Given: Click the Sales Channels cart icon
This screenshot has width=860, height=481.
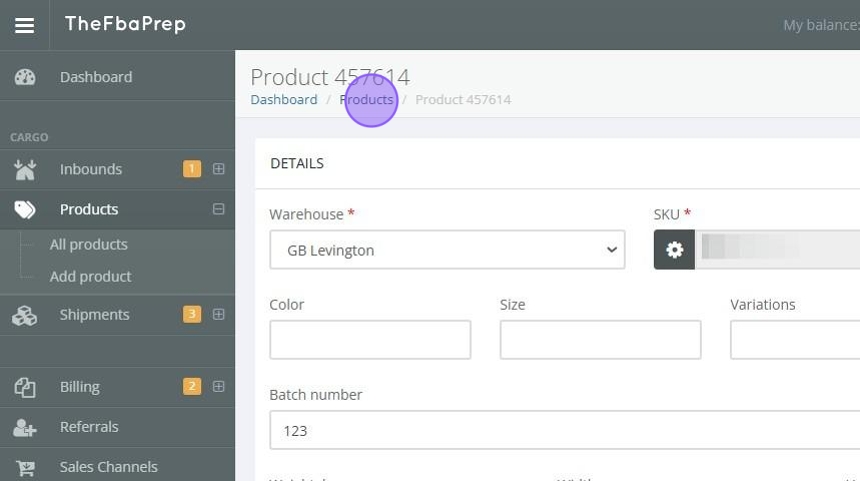Looking at the screenshot, I should tap(25, 468).
